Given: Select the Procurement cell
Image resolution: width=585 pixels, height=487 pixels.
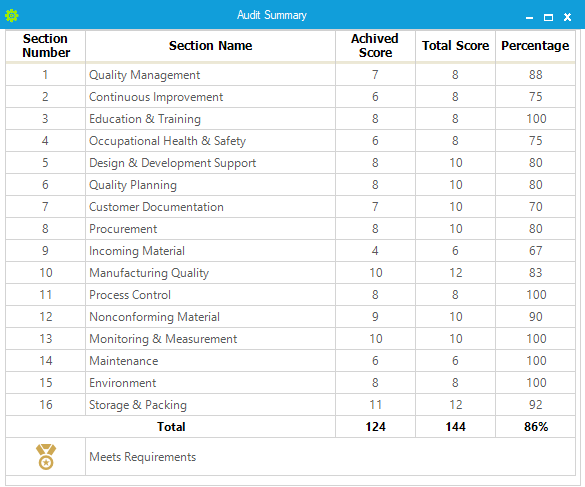Looking at the screenshot, I should coord(210,229).
